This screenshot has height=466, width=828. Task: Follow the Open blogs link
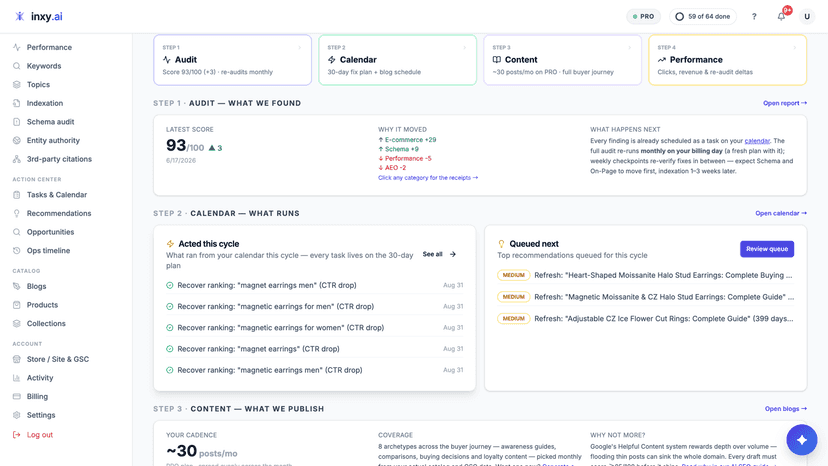click(x=786, y=409)
